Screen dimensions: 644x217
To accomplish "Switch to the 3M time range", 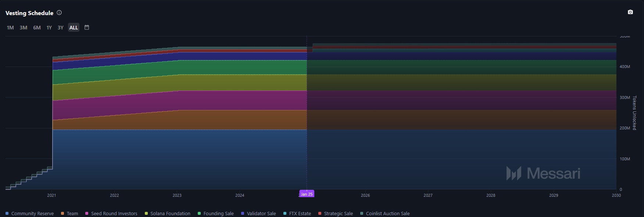I will coord(24,28).
